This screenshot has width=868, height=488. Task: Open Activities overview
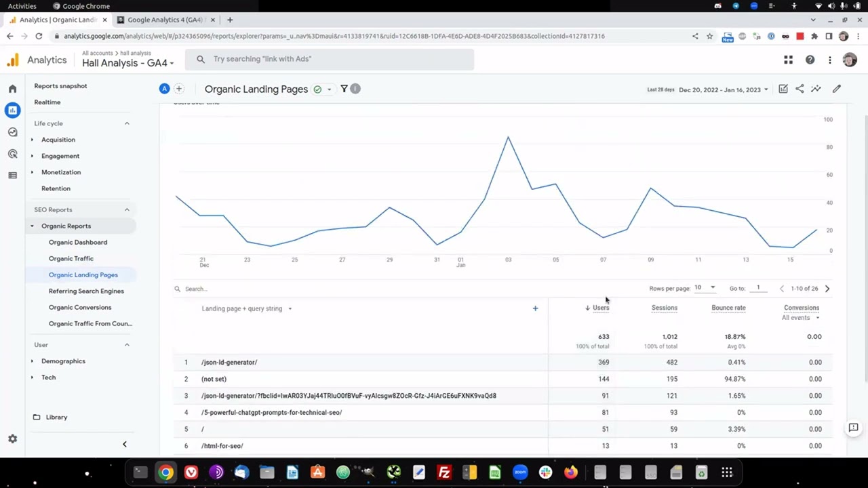22,6
